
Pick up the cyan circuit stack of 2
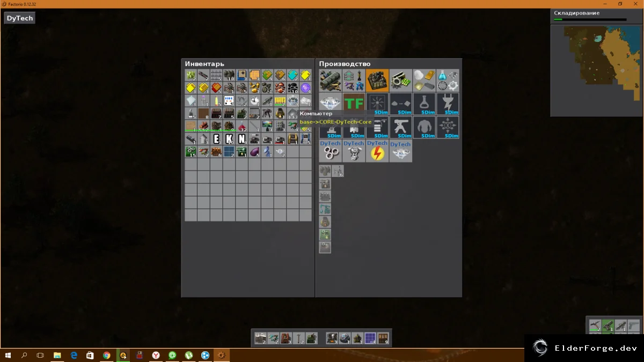(292, 75)
